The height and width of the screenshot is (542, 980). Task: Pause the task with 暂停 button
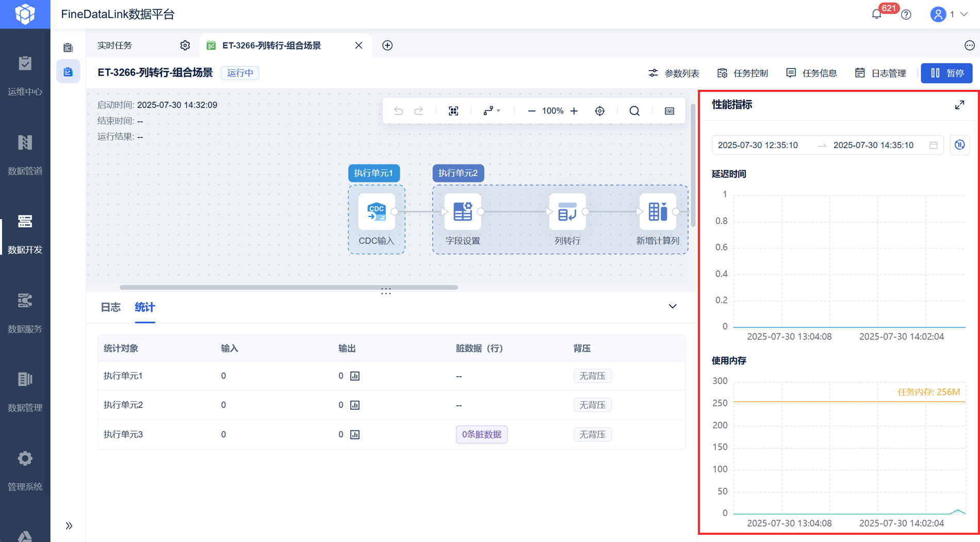(946, 73)
